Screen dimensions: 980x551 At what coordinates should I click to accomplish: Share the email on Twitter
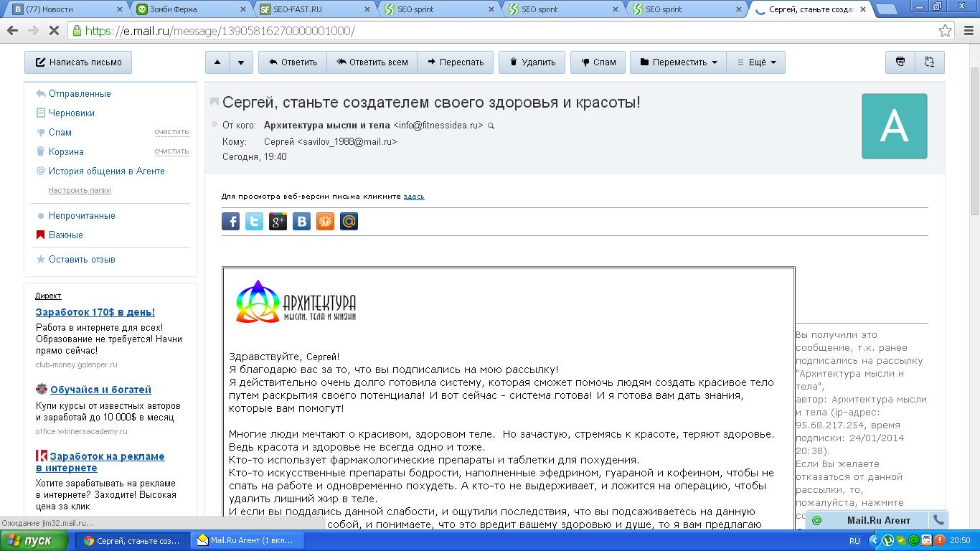255,222
